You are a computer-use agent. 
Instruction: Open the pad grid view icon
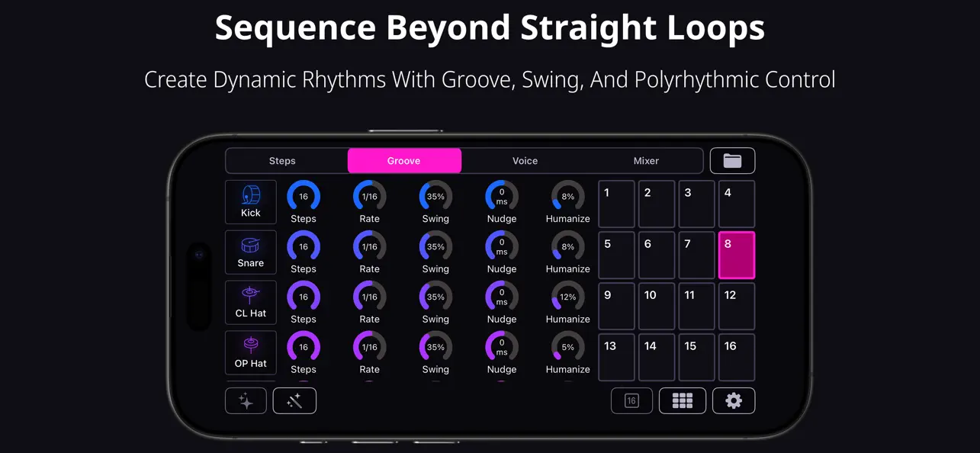(x=682, y=400)
